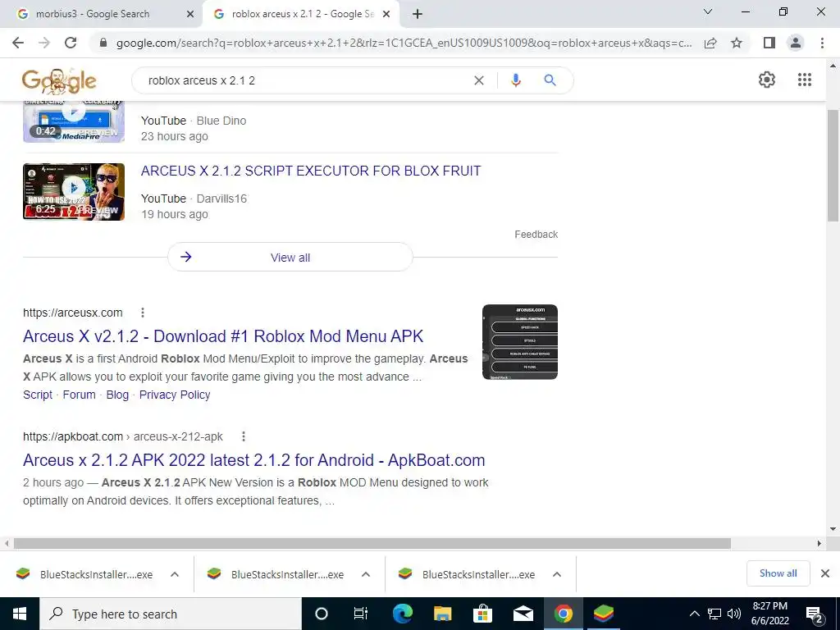
Task: Click the horizontal scrollbar thumb
Action: click(372, 543)
